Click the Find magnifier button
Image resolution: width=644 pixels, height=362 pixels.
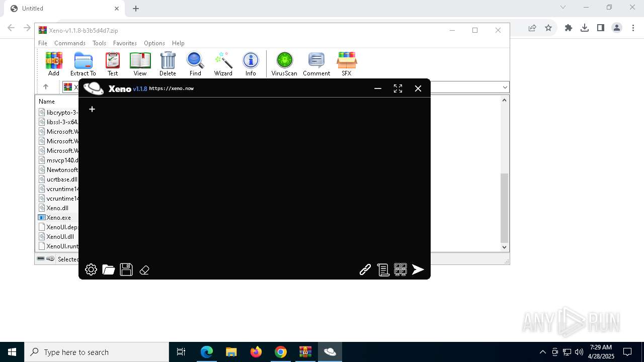pos(195,64)
